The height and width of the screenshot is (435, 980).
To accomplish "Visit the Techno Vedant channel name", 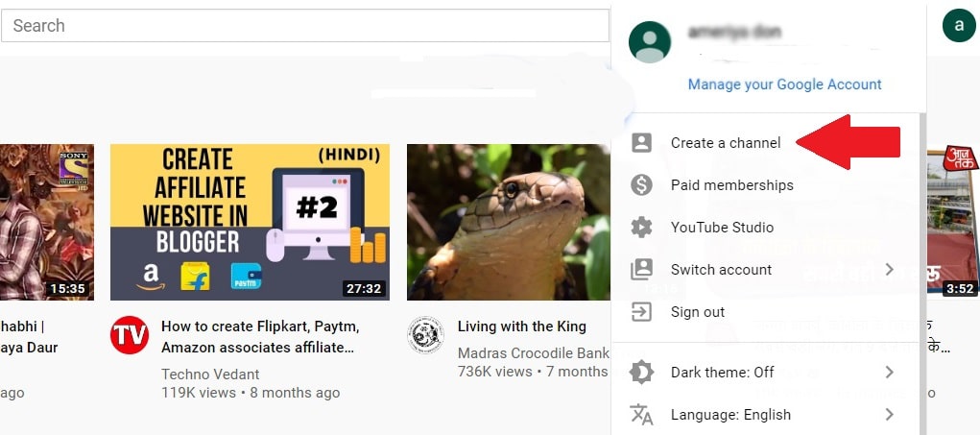I will click(210, 375).
